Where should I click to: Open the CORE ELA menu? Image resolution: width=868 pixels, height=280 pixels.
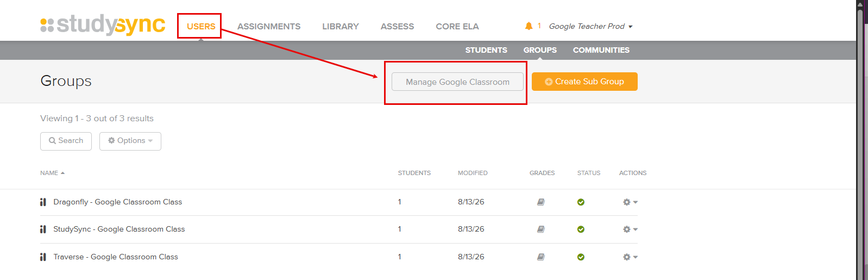tap(457, 26)
